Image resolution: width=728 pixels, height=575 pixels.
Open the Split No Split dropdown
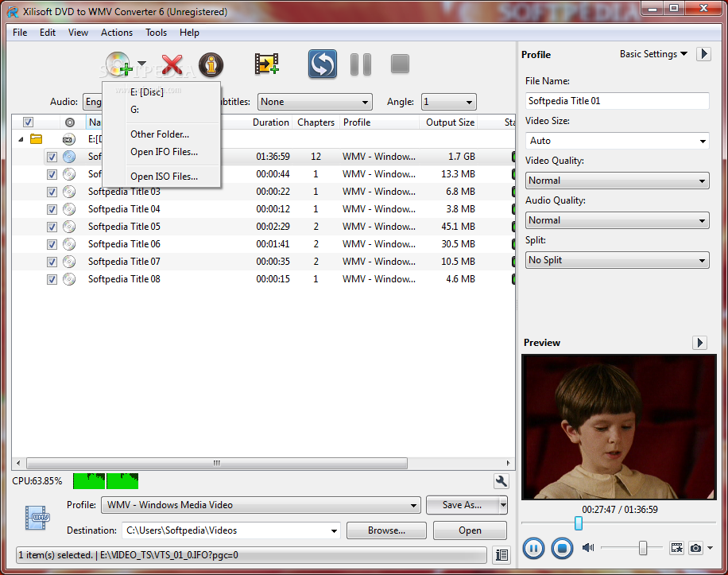point(617,260)
